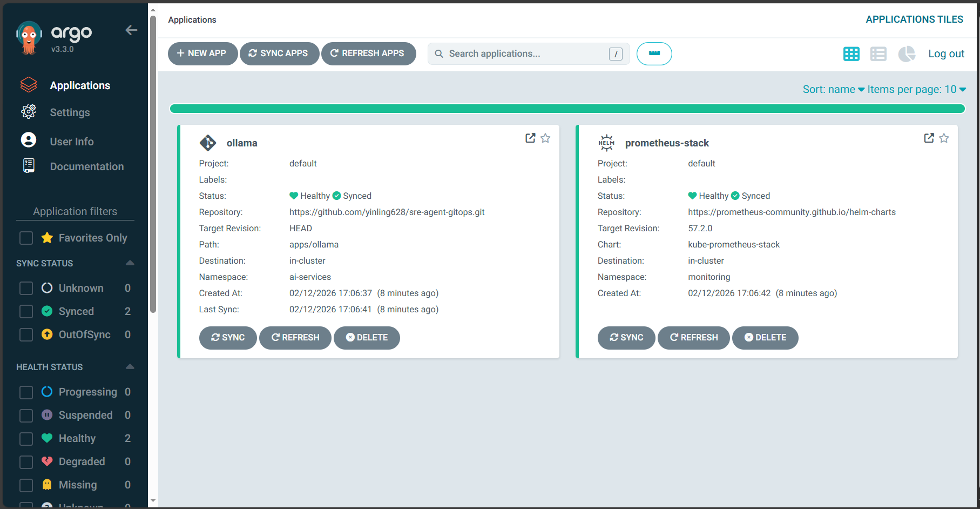Click the SYNC APPS button
Image resolution: width=980 pixels, height=509 pixels.
coord(279,53)
